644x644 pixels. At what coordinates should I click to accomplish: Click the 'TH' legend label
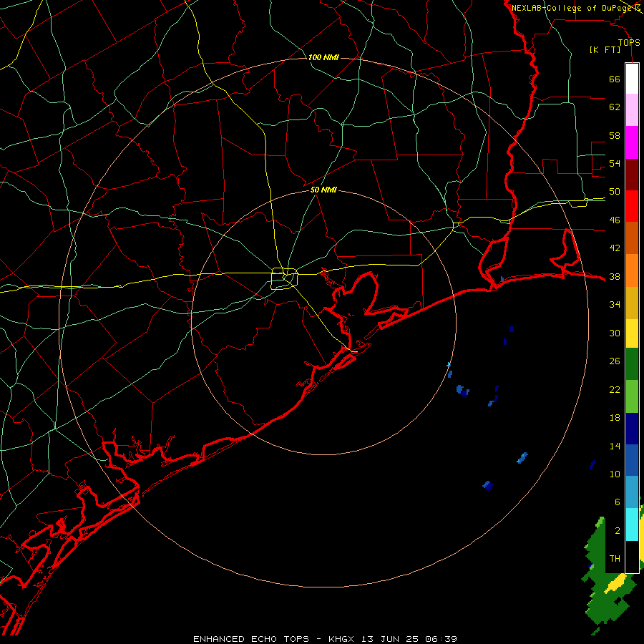click(x=615, y=559)
